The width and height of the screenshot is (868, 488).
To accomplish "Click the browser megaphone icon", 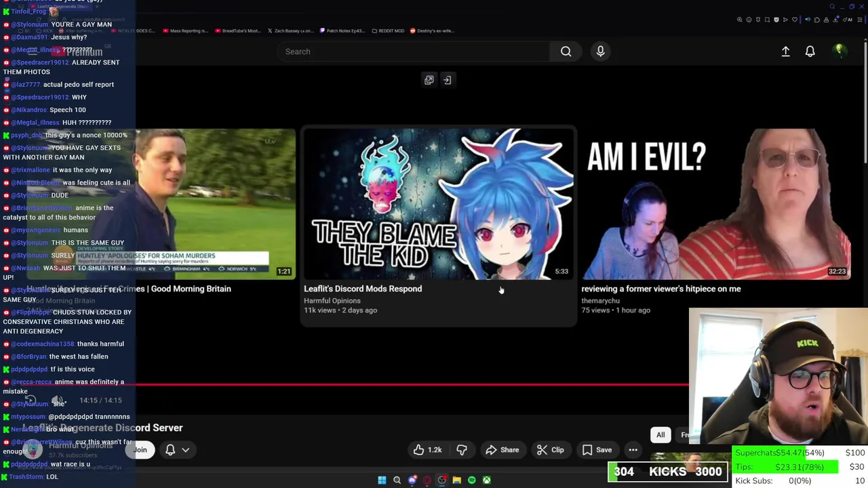I will click(x=808, y=20).
